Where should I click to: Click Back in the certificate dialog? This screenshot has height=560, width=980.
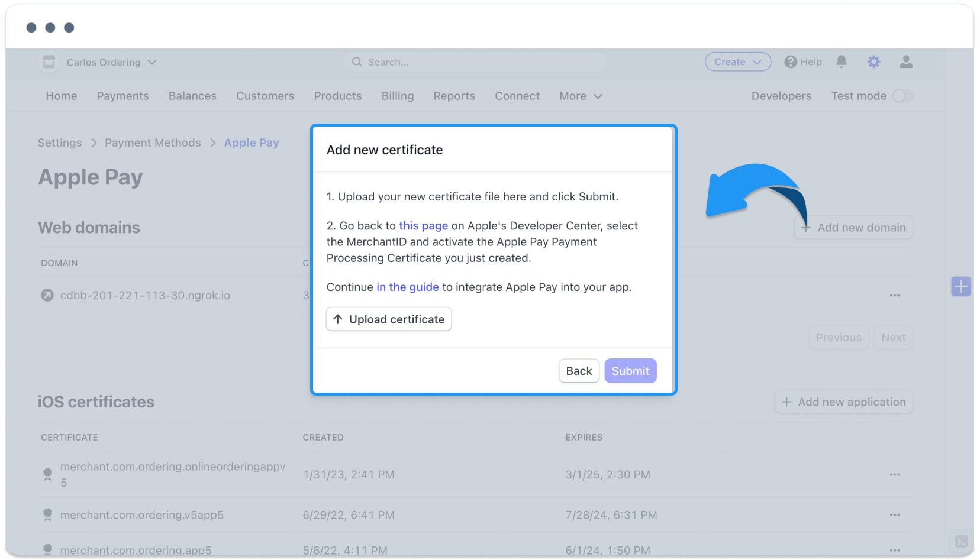click(579, 371)
